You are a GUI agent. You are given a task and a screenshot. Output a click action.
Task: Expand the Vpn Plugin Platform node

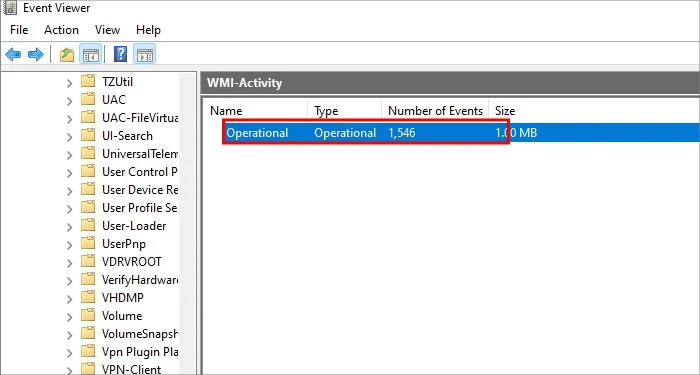tap(69, 353)
